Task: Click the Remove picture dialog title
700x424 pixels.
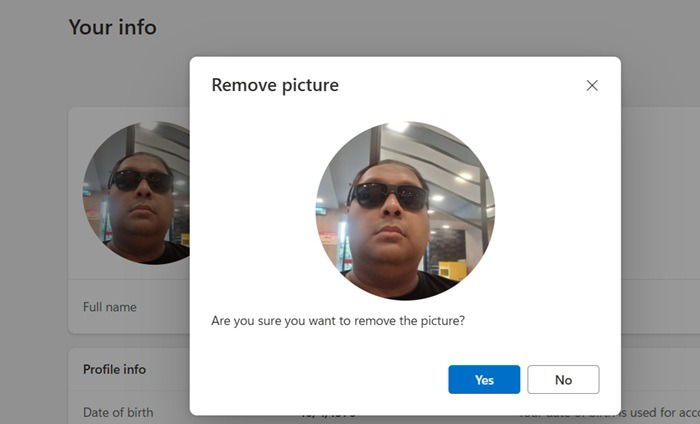Action: [x=275, y=85]
